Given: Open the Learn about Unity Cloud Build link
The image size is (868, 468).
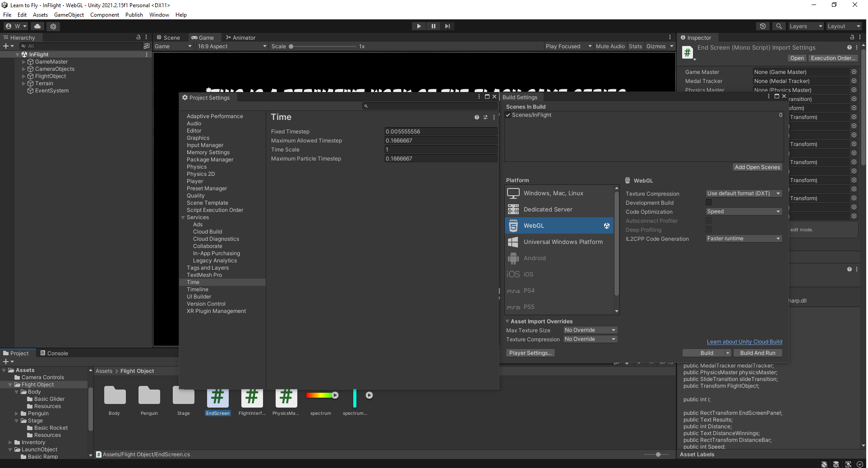Looking at the screenshot, I should pos(744,342).
